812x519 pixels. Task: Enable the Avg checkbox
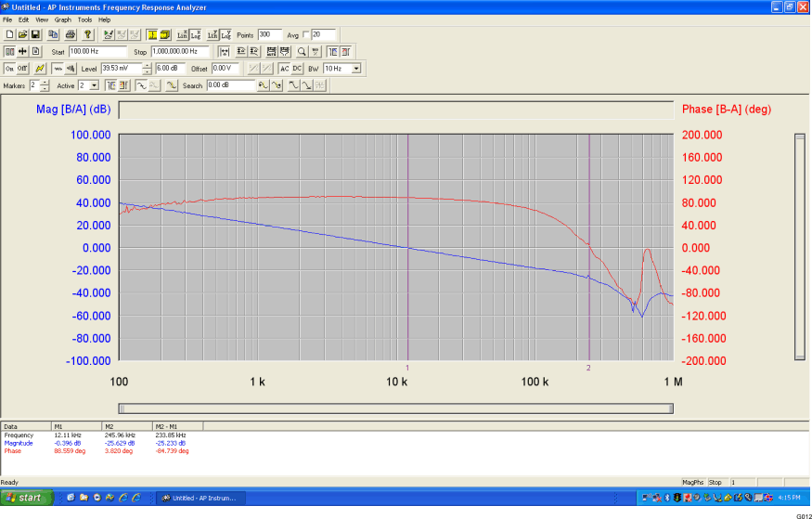306,34
